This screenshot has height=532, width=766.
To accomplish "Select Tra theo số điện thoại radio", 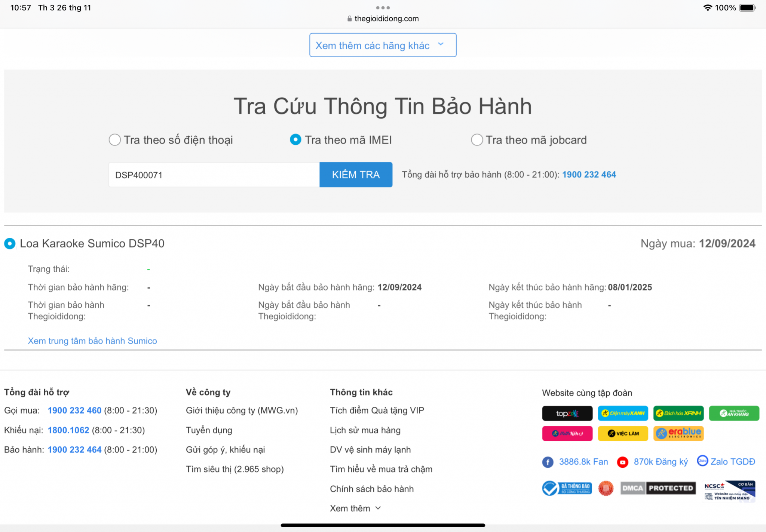I will point(114,140).
